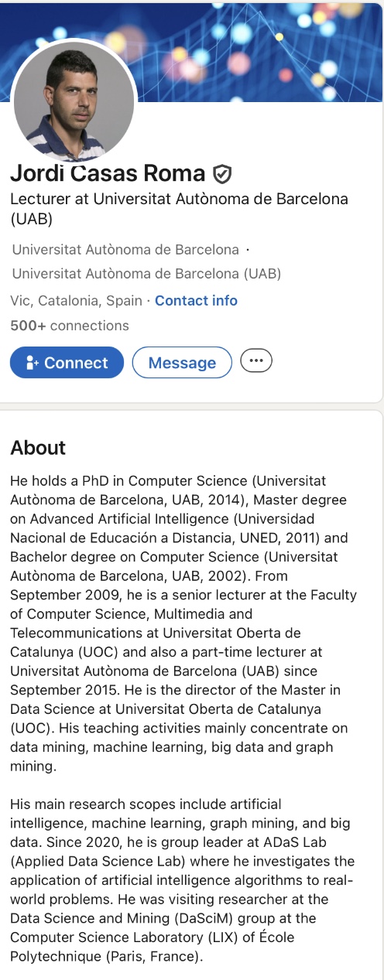384x980 pixels.
Task: Click the Lecturer headline text
Action: [179, 209]
